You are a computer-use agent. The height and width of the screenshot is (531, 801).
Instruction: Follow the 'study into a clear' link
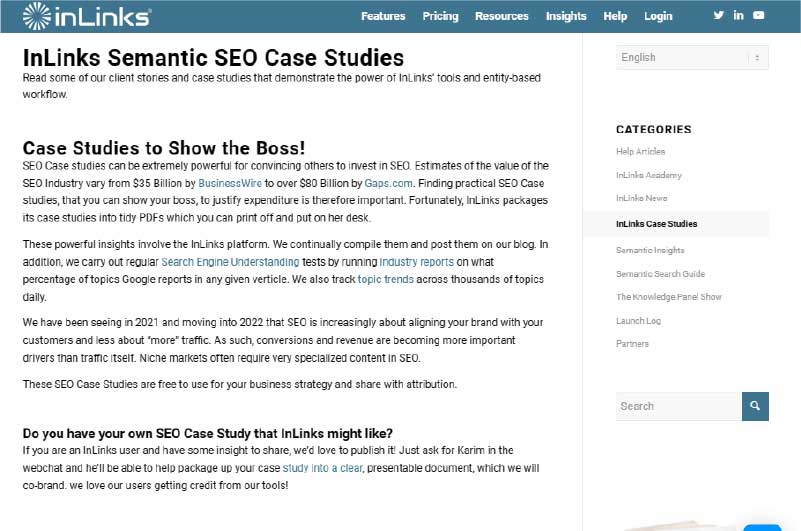click(322, 468)
